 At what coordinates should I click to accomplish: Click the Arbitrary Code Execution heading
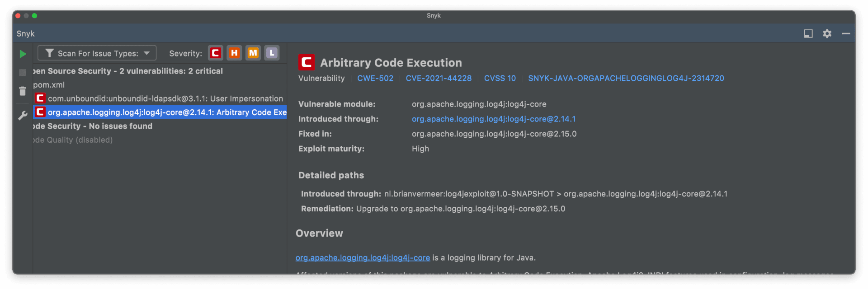391,63
